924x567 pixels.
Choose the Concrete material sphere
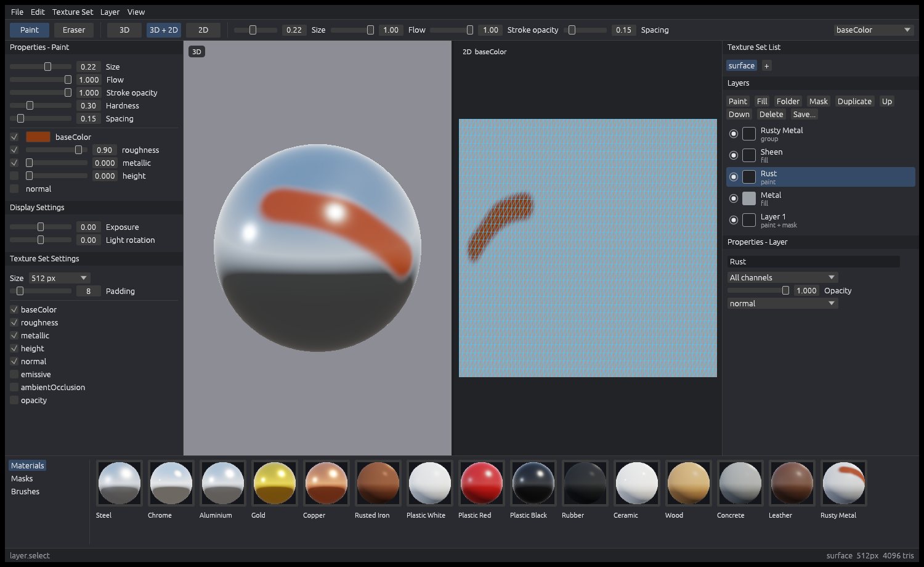click(x=740, y=483)
